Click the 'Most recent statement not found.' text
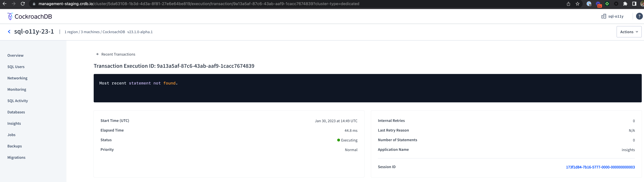Viewport: 644px width, 182px height. (x=138, y=83)
